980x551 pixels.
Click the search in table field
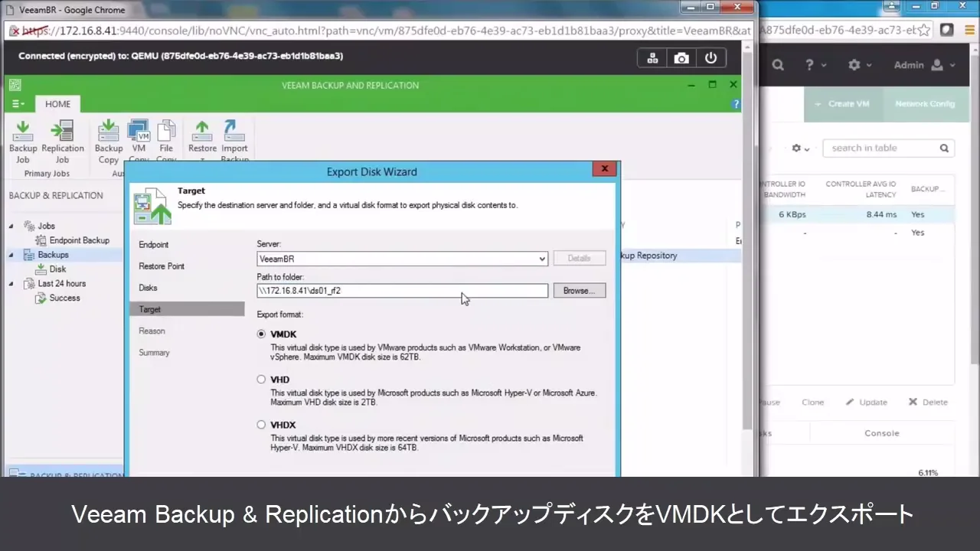889,148
